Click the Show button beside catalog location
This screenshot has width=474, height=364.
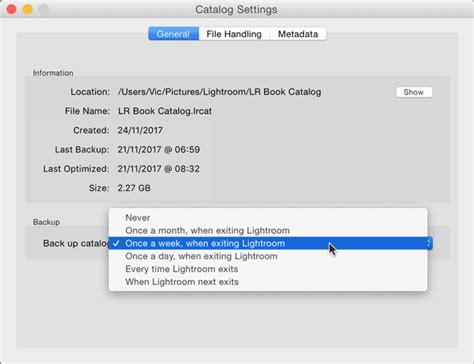(414, 92)
